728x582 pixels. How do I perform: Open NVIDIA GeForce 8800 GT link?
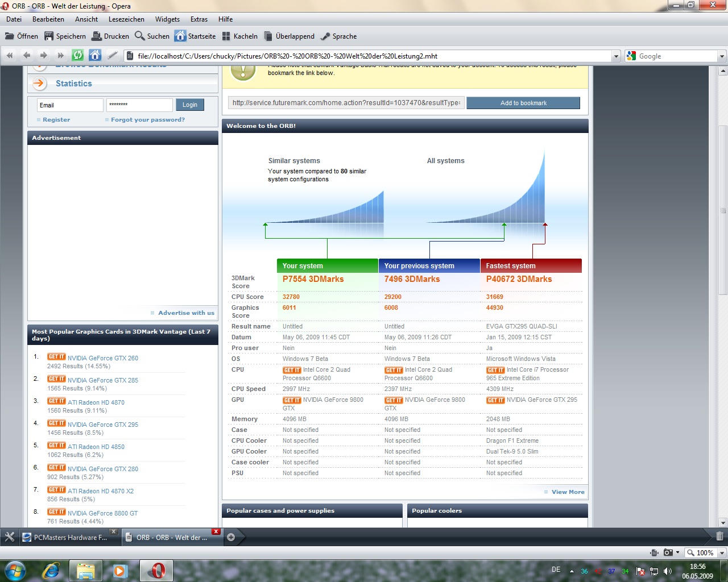103,513
